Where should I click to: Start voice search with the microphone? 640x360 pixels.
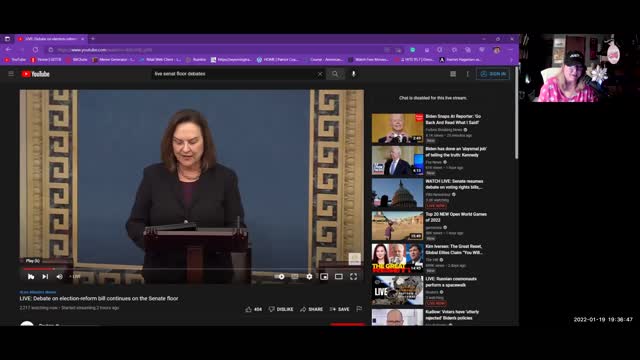(x=354, y=74)
